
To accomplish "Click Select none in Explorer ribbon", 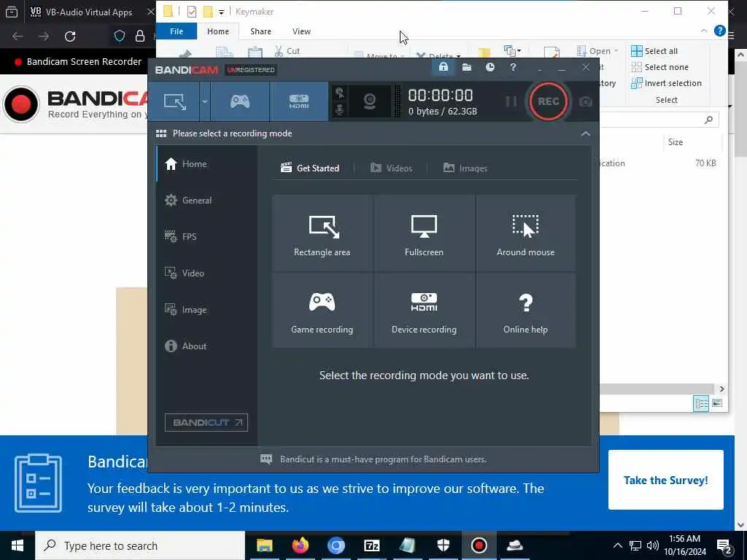I will point(659,67).
